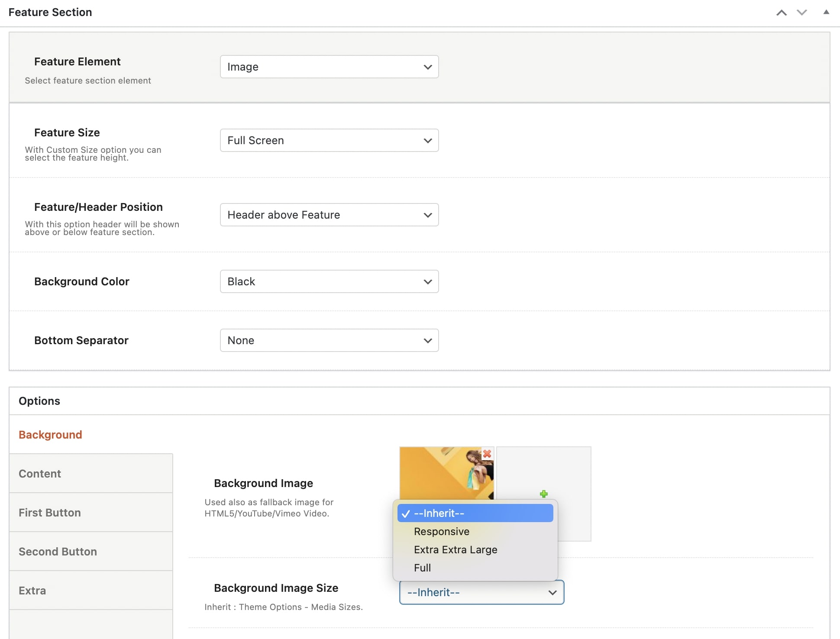
Task: Open the Bottom Separator dropdown
Action: [x=329, y=340]
